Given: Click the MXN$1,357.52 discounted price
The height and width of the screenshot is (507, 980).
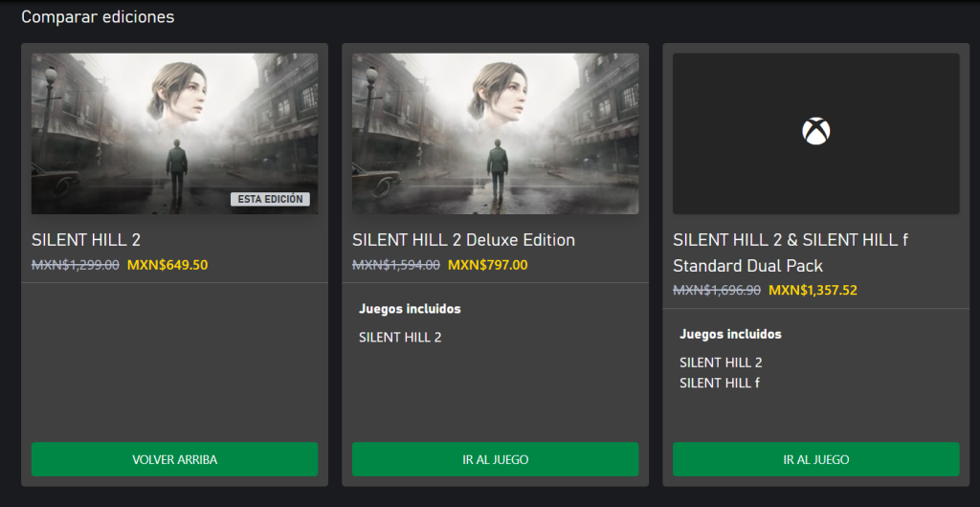Looking at the screenshot, I should click(811, 290).
